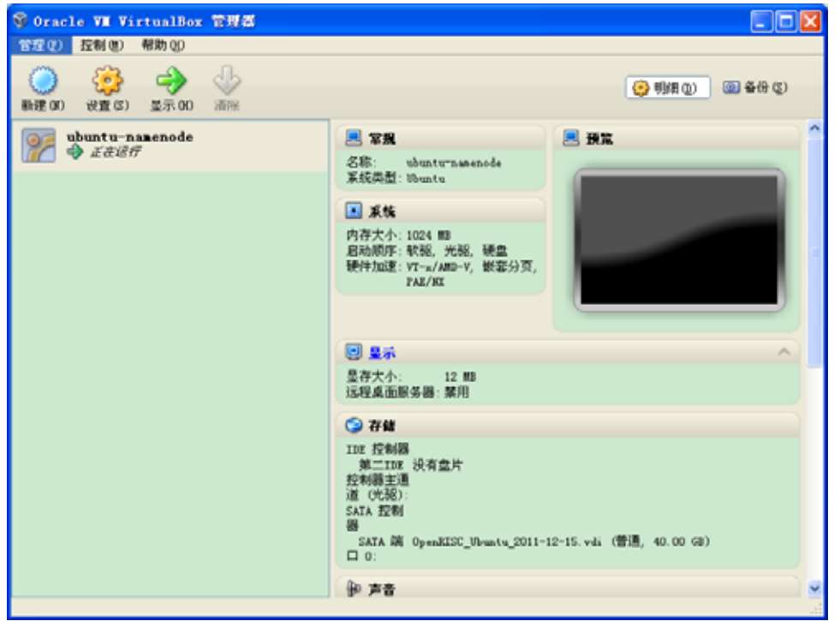Click the 存储 (Storage) section disk icon
The image size is (840, 621).
353,425
